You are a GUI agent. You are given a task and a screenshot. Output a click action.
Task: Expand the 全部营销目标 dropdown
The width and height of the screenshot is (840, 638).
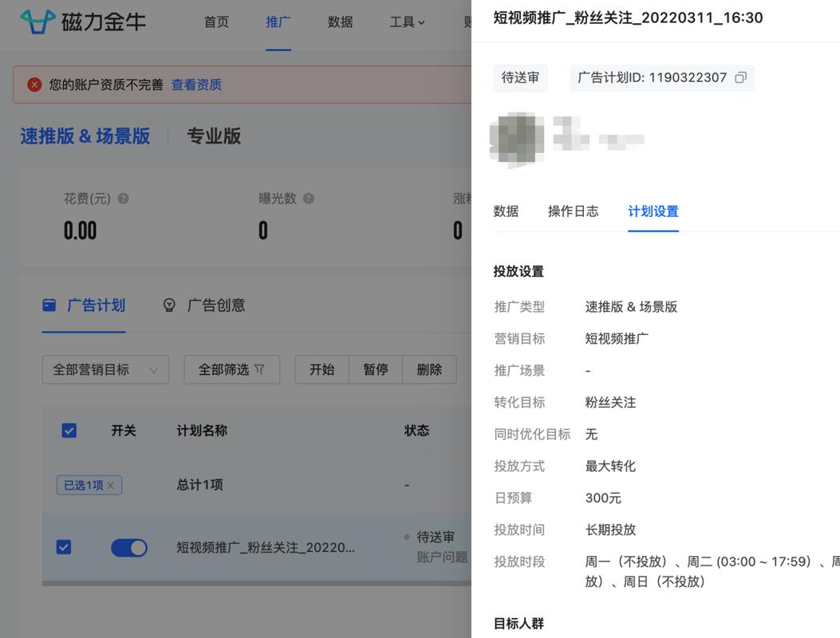[105, 369]
